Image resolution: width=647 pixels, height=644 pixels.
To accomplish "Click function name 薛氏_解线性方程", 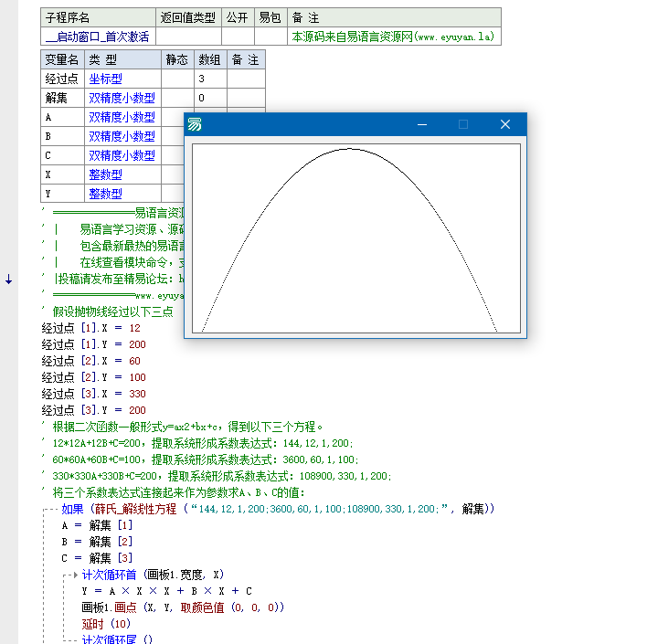I will [x=135, y=509].
